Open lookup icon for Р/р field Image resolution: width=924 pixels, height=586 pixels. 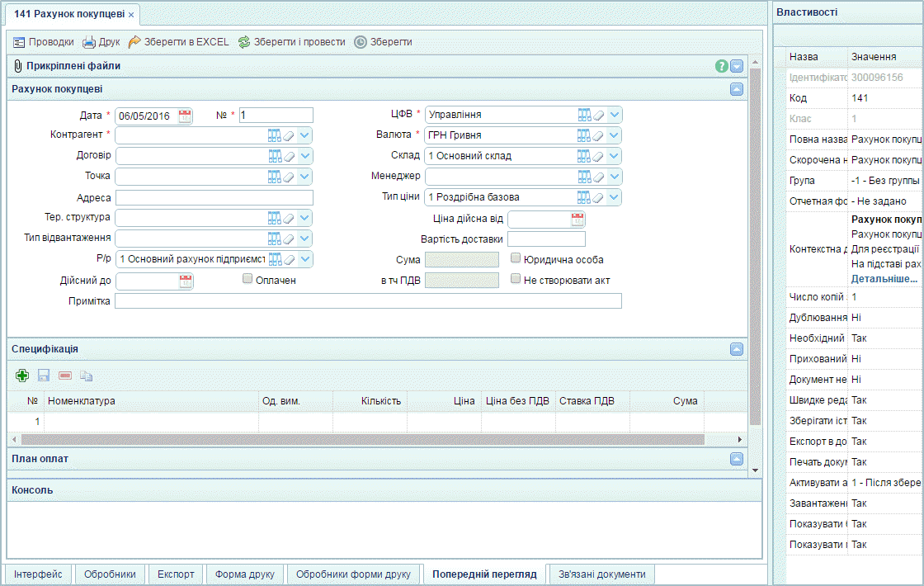[x=275, y=259]
